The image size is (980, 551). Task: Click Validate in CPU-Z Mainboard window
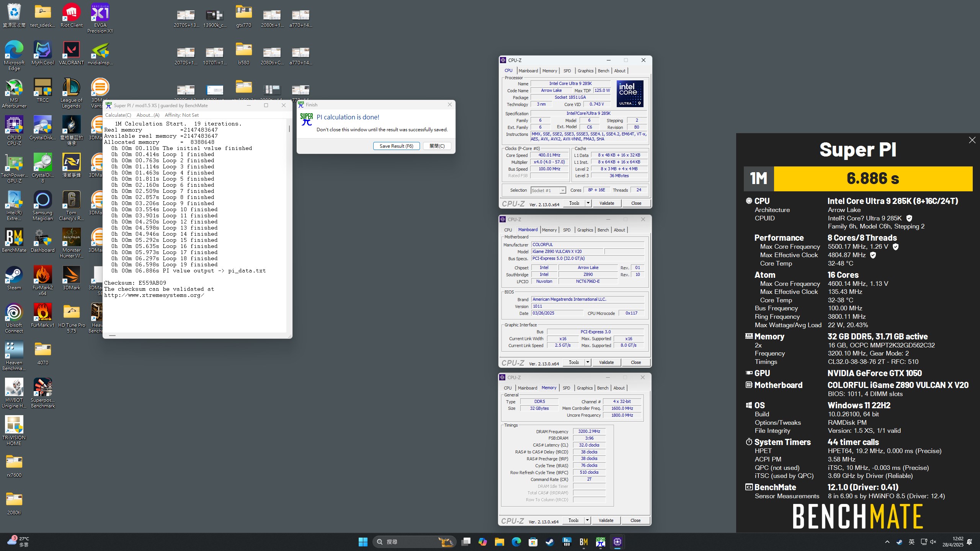click(x=606, y=362)
